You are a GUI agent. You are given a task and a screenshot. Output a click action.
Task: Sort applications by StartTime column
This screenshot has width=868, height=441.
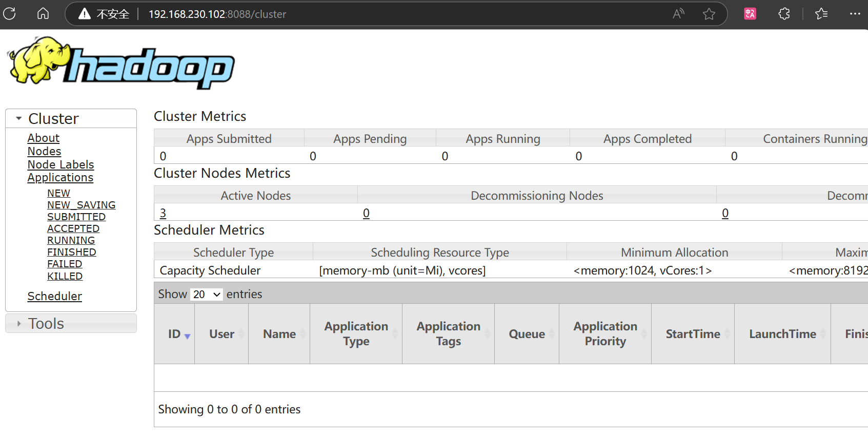(693, 334)
